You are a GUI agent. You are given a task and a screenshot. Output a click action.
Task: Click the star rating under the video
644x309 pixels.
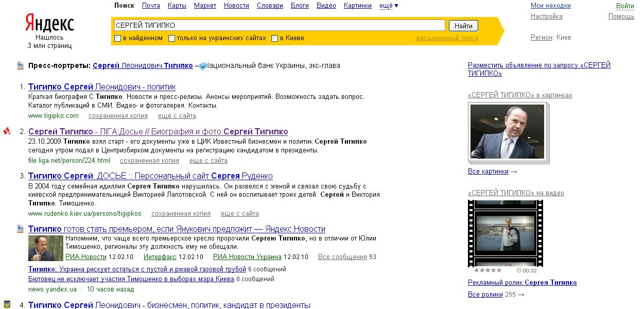click(x=487, y=270)
